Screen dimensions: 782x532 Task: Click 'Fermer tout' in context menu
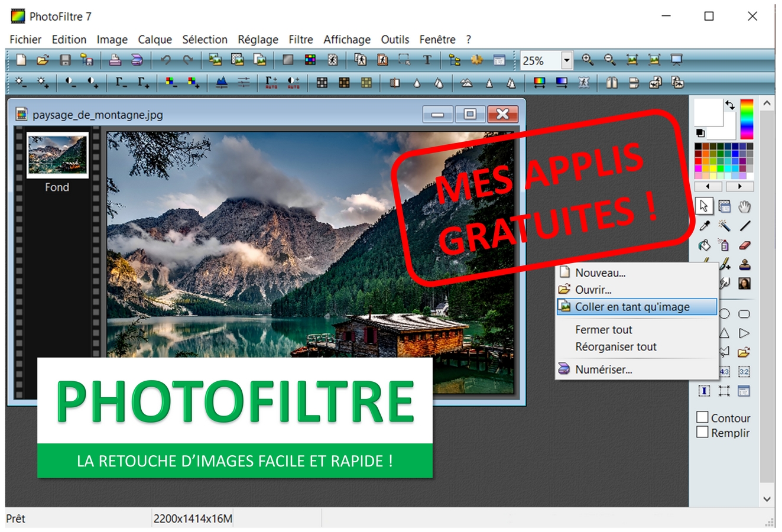click(603, 330)
